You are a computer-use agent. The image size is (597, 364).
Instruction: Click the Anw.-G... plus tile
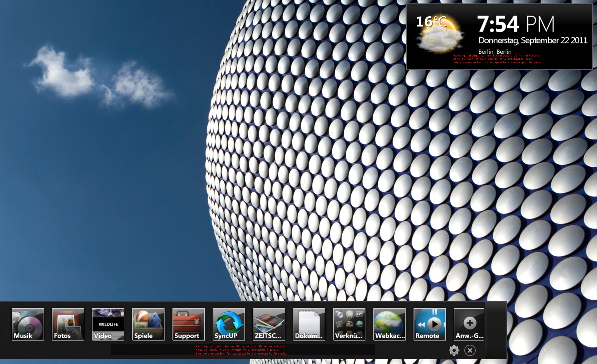pyautogui.click(x=469, y=324)
